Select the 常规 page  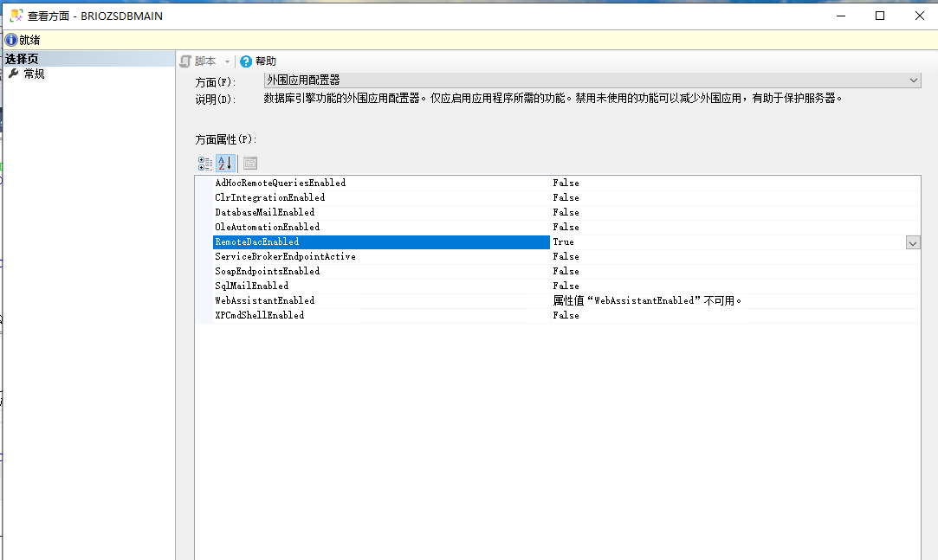(x=34, y=74)
